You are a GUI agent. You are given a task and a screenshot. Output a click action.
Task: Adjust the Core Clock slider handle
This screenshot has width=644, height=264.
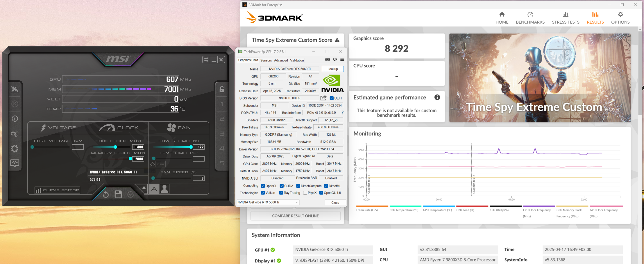115,147
